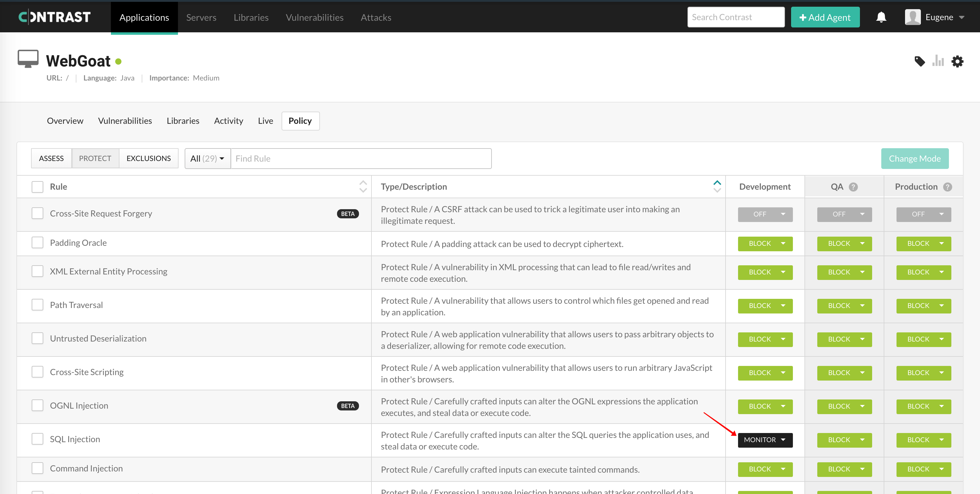
Task: Check the Padding Oracle rule
Action: tap(37, 242)
